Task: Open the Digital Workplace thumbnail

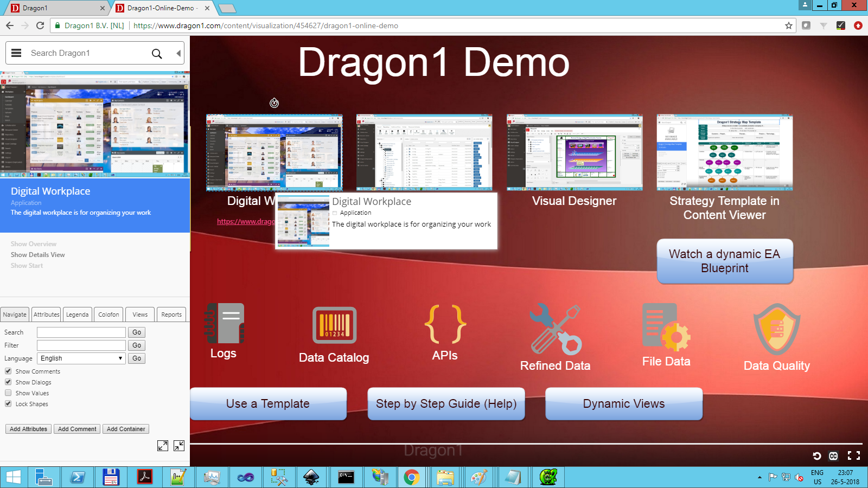Action: tap(275, 152)
